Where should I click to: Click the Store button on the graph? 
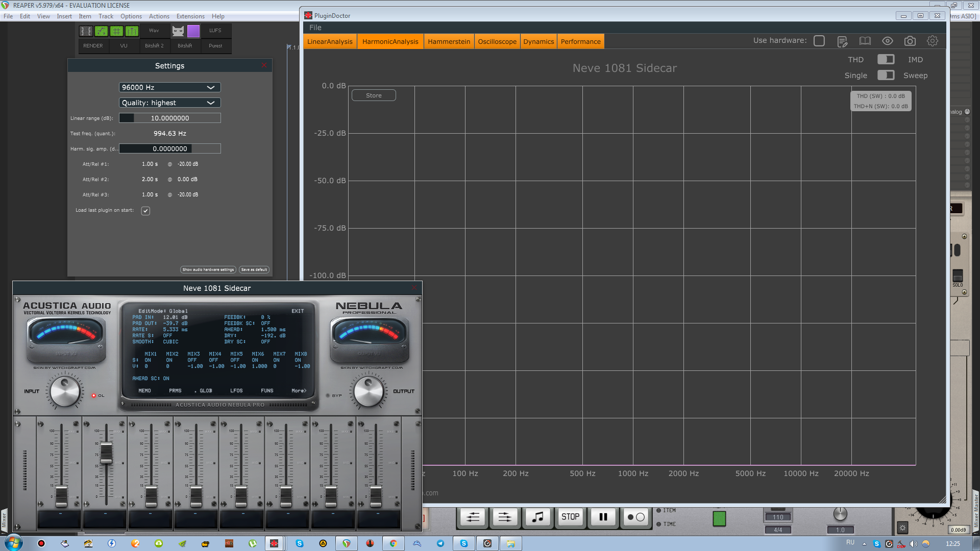(x=374, y=95)
